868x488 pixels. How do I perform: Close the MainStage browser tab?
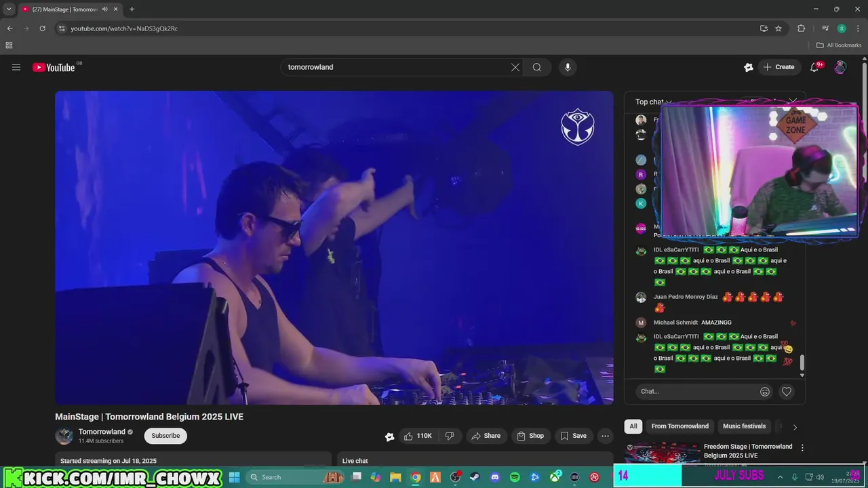[x=115, y=9]
